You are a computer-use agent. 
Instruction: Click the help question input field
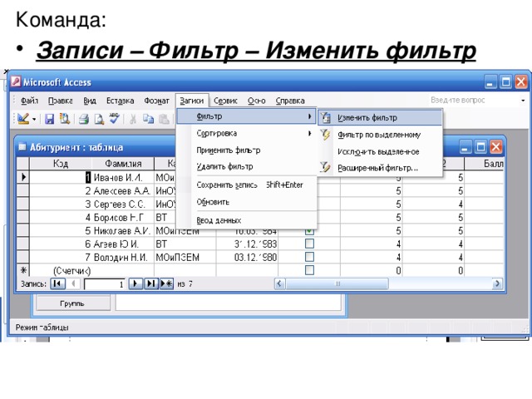[472, 100]
